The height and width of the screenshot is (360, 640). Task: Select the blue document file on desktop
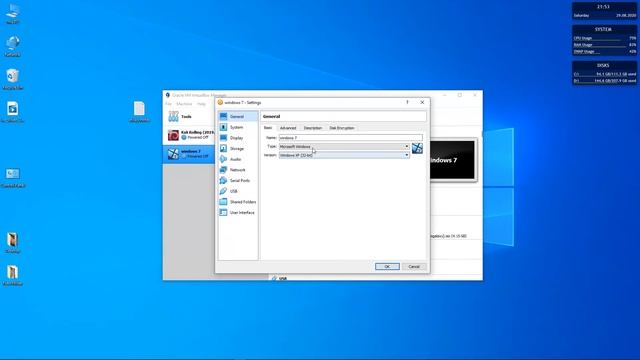(x=13, y=112)
